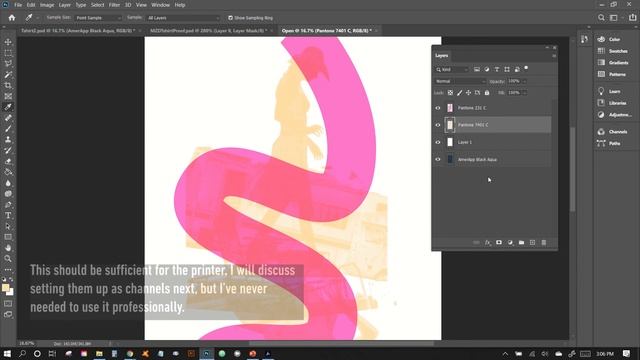Open the Opacity slider dropdown arrow

[524, 81]
